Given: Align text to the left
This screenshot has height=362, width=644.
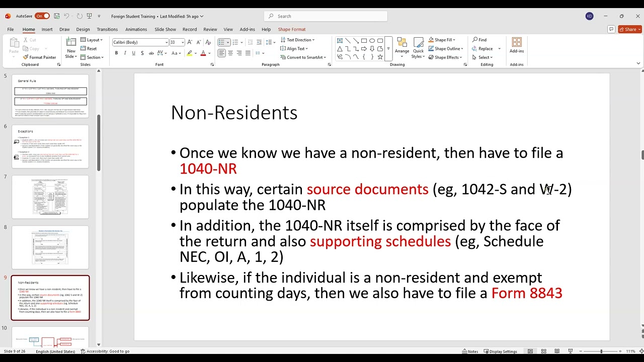Looking at the screenshot, I should 222,53.
